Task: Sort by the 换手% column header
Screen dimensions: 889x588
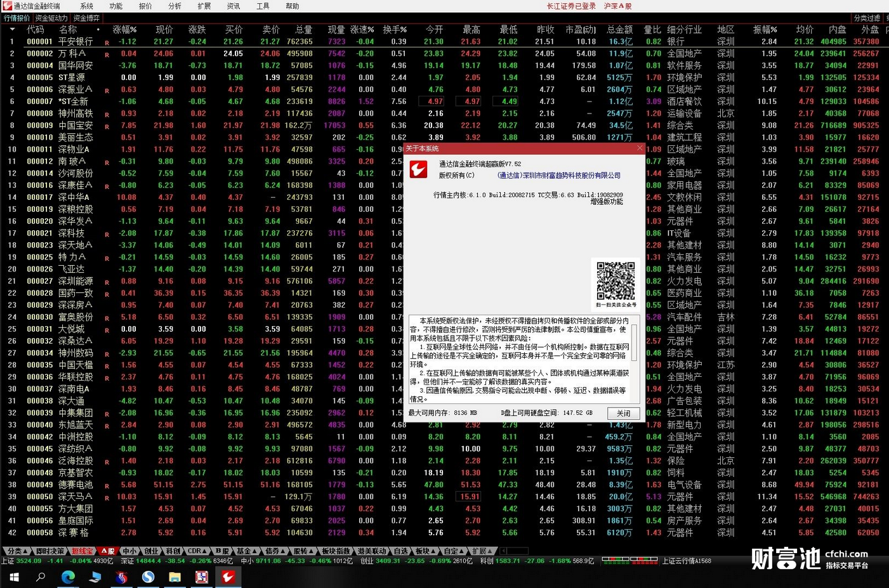Action: [x=394, y=30]
